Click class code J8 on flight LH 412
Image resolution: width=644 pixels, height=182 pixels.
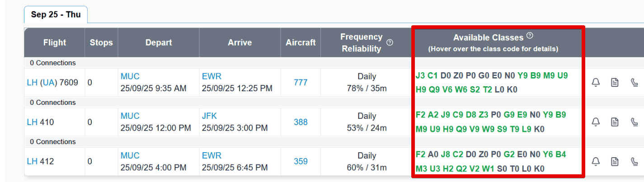coord(446,154)
